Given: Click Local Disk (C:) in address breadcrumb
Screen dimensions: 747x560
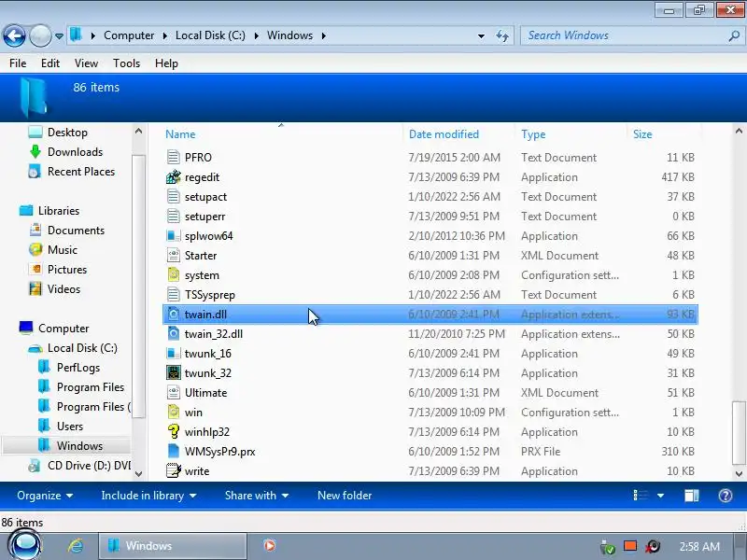Looking at the screenshot, I should 210,35.
